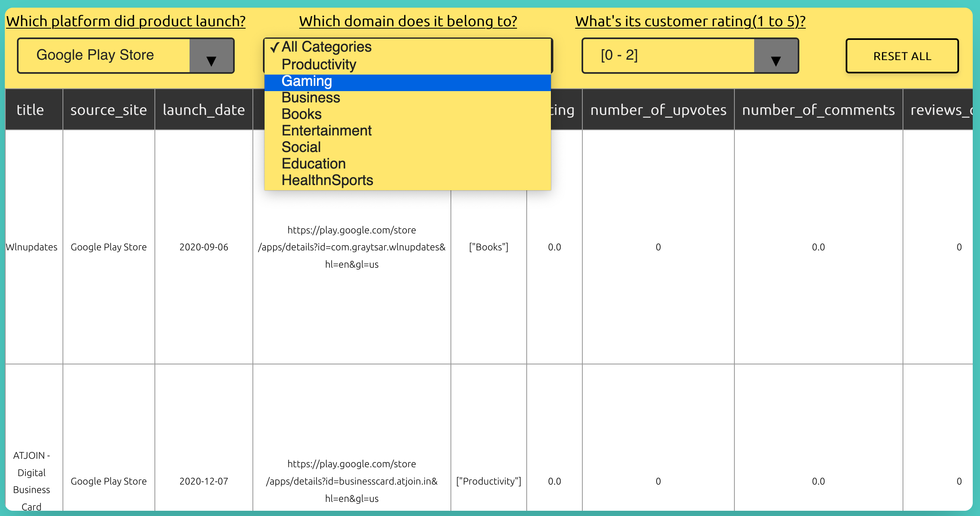Open the Wlnupdates Play Store URL
980x516 pixels.
pyautogui.click(x=352, y=247)
